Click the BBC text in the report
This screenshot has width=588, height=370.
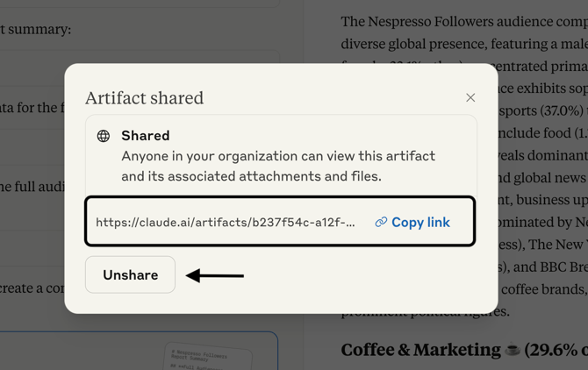(554, 267)
